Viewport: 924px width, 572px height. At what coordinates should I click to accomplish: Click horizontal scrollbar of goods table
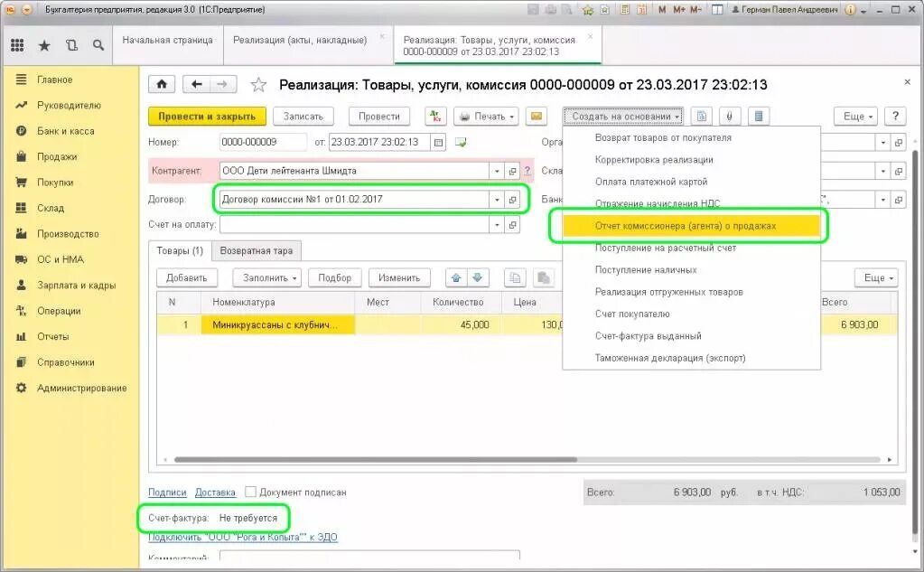tap(376, 459)
